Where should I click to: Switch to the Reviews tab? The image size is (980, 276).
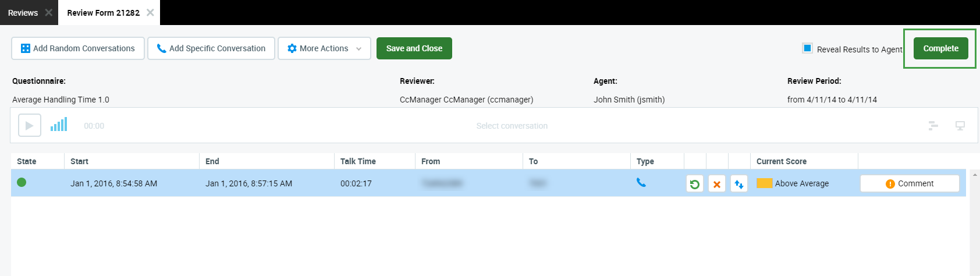coord(23,13)
